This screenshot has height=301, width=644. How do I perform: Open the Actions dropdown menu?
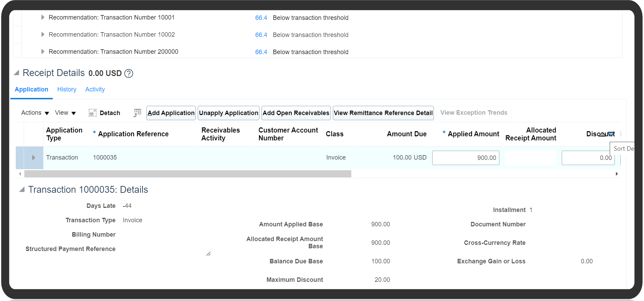point(35,113)
